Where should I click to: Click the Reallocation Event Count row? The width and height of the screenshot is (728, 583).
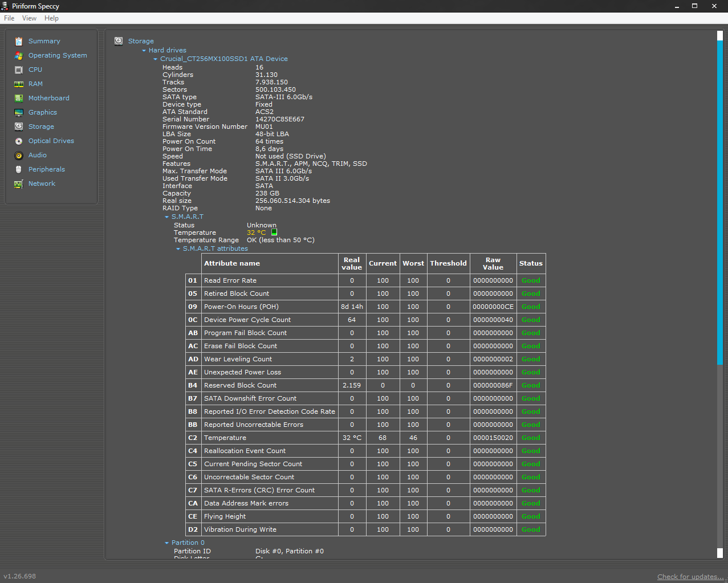tap(365, 451)
